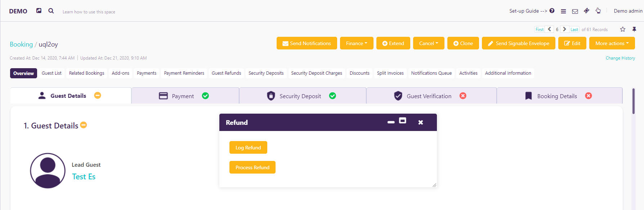Go to next record arrow
The width and height of the screenshot is (644, 210).
(564, 29)
